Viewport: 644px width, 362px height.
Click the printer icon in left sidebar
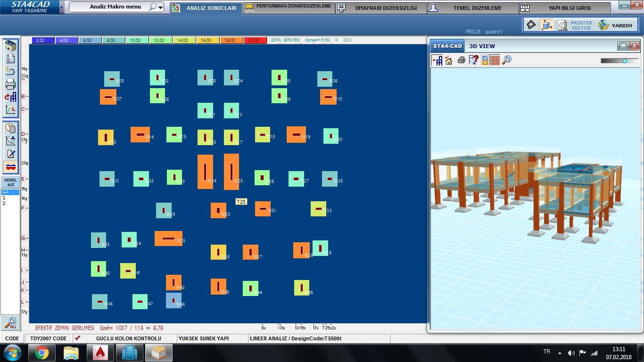pyautogui.click(x=10, y=84)
